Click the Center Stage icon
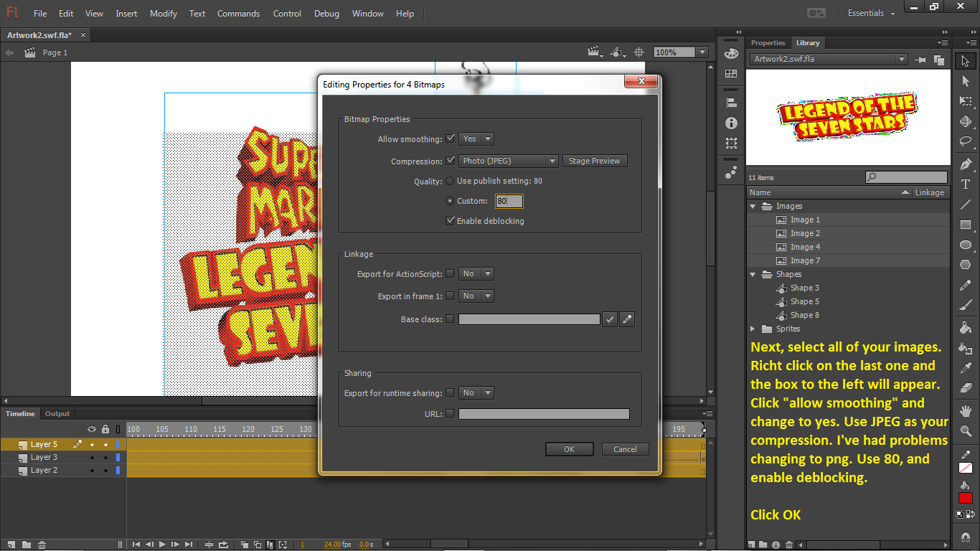 coord(640,52)
